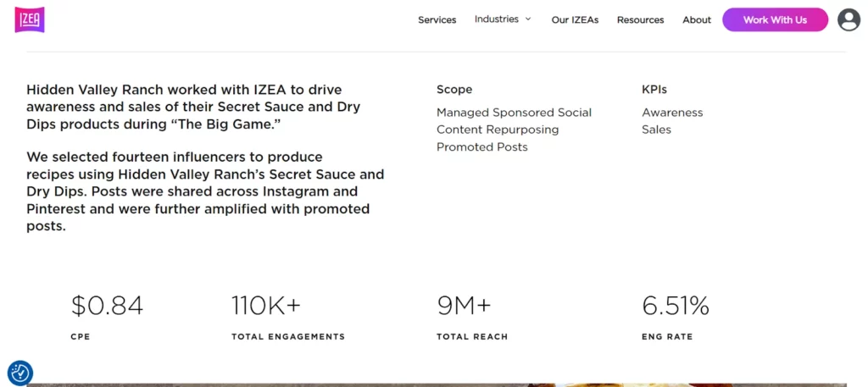This screenshot has height=387, width=868.
Task: Click the fourteen influencers paragraph
Action: coord(205,192)
